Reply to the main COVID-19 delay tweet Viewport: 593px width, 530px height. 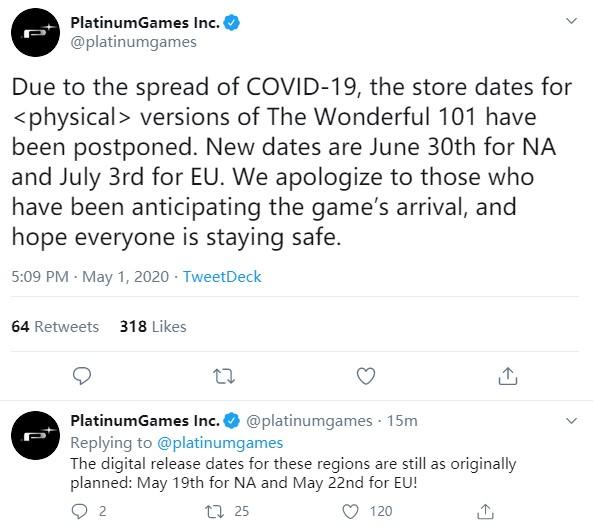coord(82,376)
